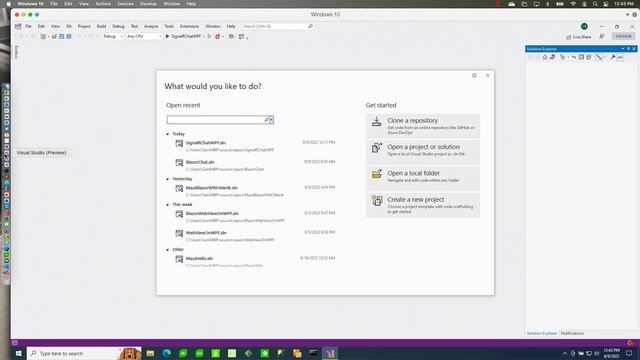Close the What would you like to do dialog

point(487,75)
